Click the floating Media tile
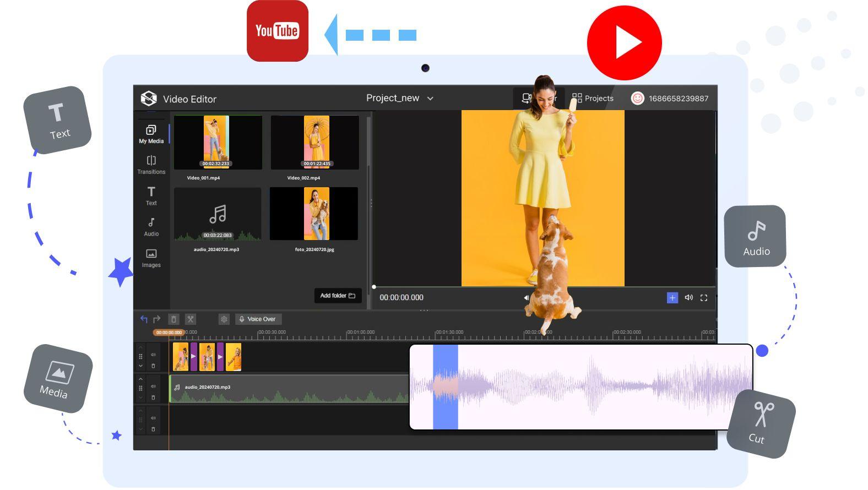The image size is (868, 490). [x=58, y=379]
